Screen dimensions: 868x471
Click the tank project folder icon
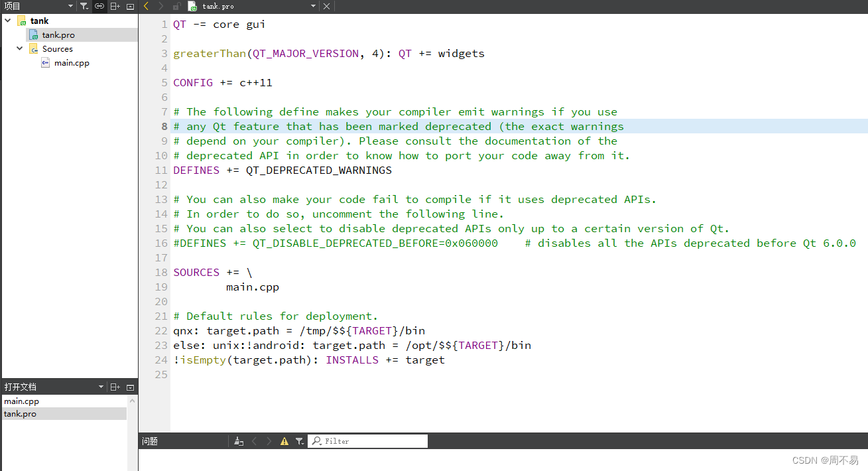tap(22, 21)
